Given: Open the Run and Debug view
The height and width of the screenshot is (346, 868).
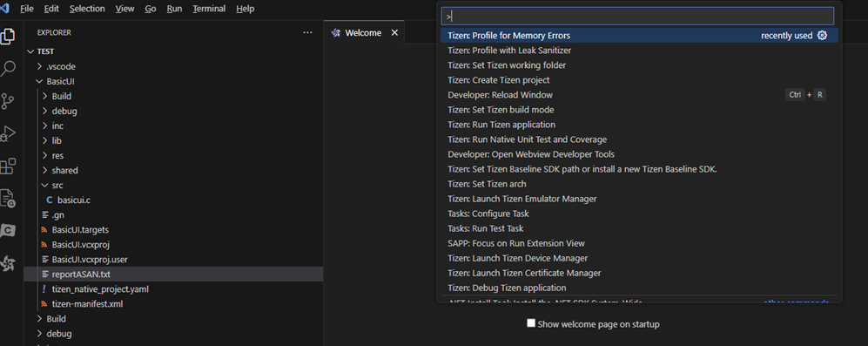Looking at the screenshot, I should pos(8,133).
